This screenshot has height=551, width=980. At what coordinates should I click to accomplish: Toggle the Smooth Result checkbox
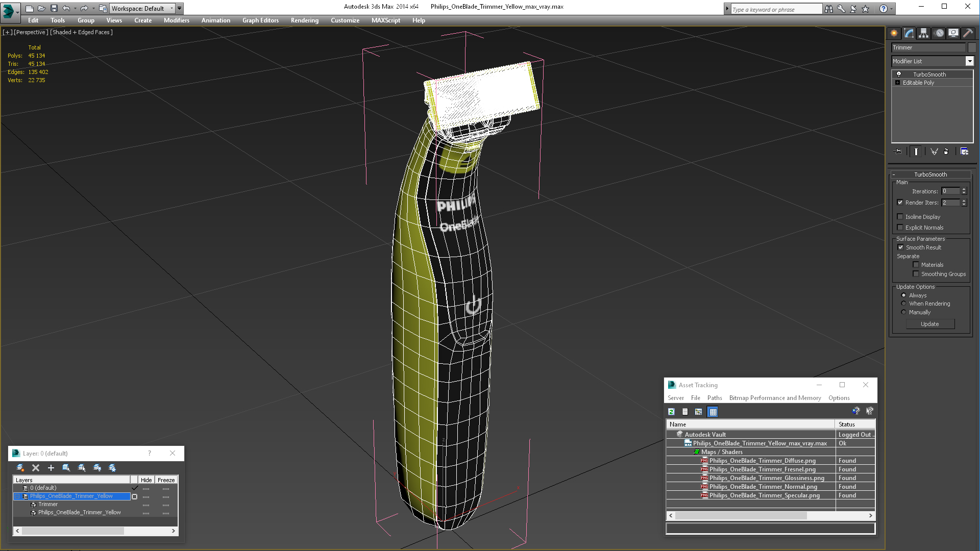901,247
